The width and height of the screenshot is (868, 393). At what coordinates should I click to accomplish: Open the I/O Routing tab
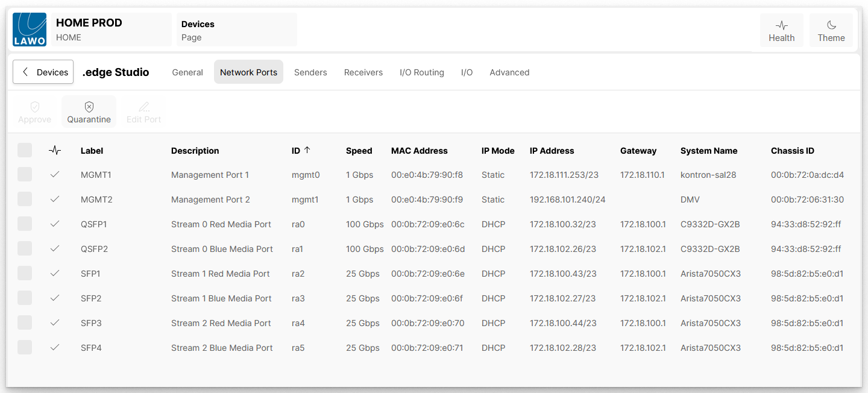pyautogui.click(x=421, y=72)
